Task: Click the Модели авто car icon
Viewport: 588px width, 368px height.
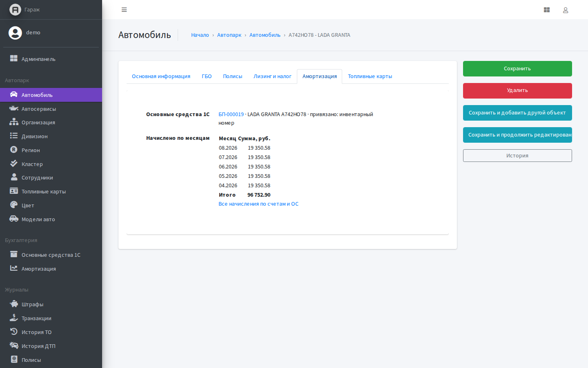Action: 14,219
